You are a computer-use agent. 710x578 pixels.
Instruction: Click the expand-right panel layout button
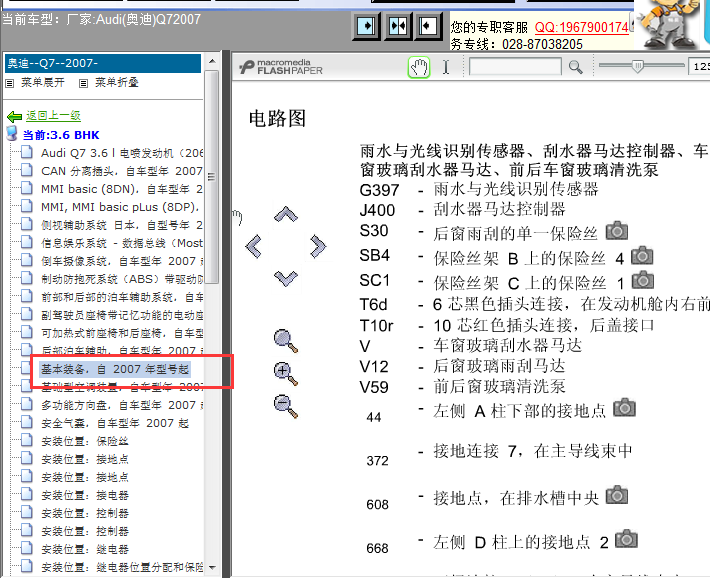click(366, 26)
